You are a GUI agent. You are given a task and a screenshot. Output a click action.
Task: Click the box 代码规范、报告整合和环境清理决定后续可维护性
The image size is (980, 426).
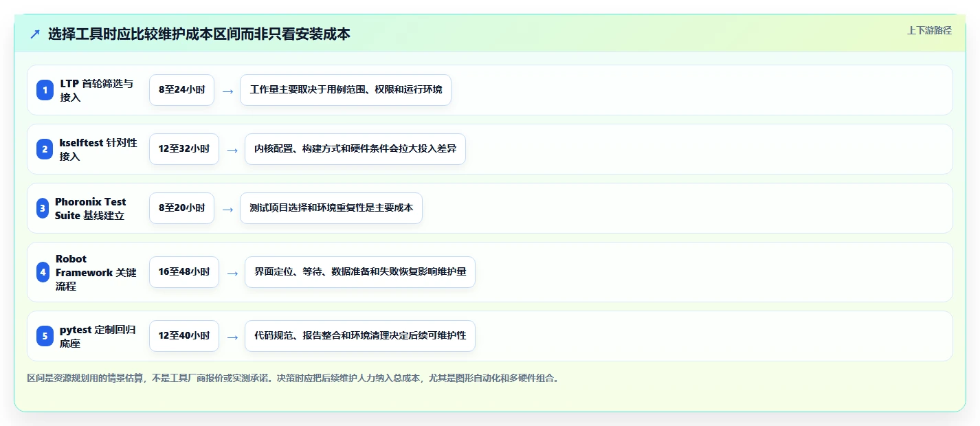point(360,336)
